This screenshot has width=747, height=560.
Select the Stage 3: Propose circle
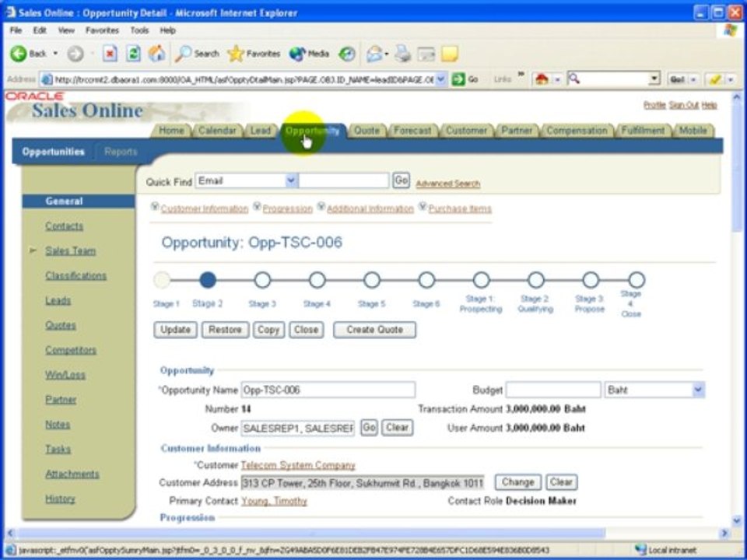(x=591, y=280)
